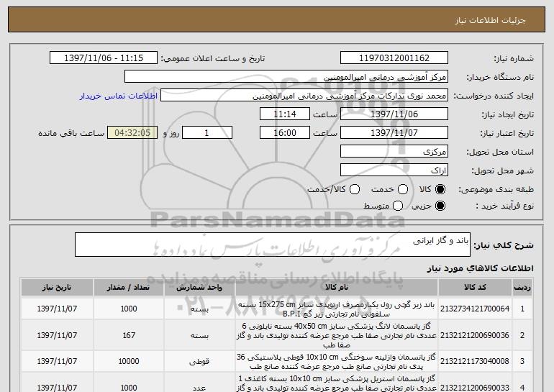Click the remaining time countdown 04:32:05
The image size is (554, 392).
click(x=132, y=133)
